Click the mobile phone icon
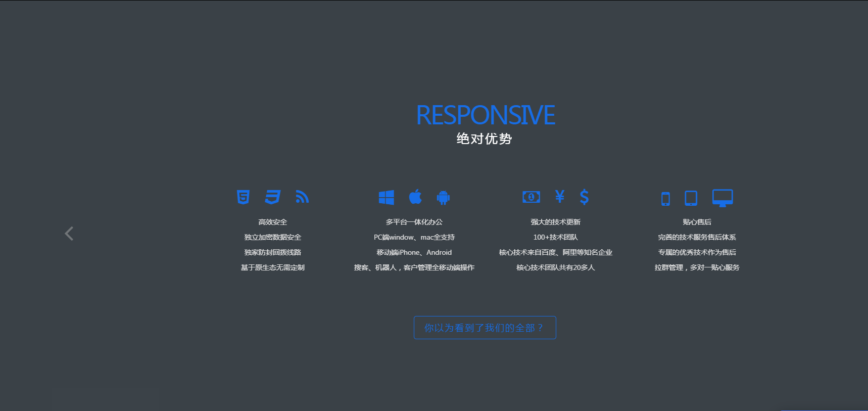The image size is (868, 411). 665,199
